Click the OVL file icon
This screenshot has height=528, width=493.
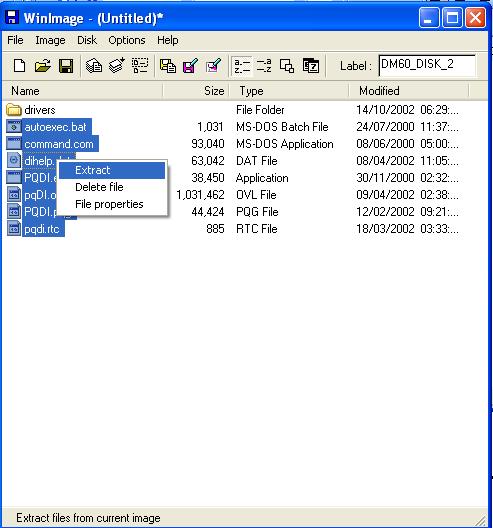[x=14, y=195]
